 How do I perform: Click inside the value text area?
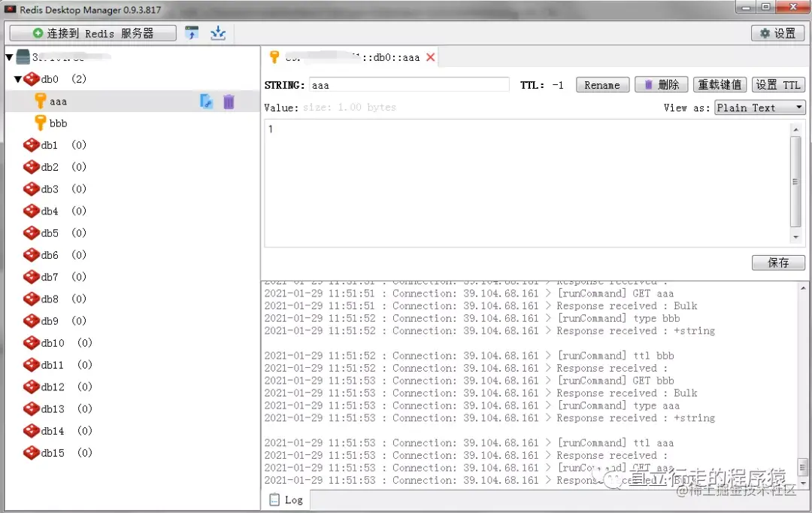[x=527, y=183]
